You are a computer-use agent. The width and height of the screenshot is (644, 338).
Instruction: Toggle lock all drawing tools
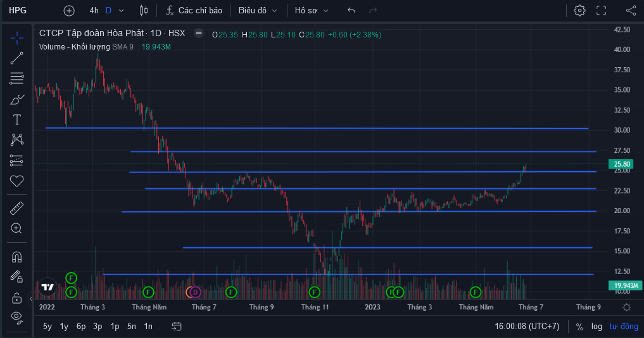point(17,297)
